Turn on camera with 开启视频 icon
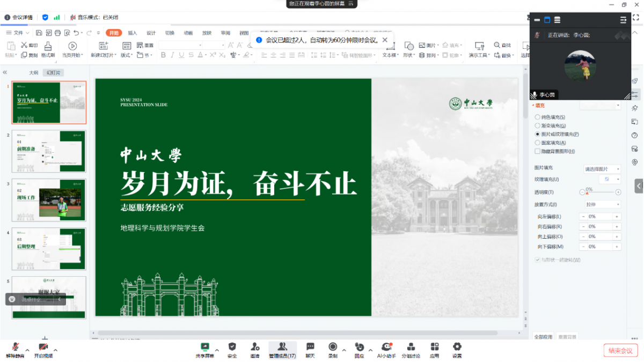The height and width of the screenshot is (362, 644). (x=43, y=348)
